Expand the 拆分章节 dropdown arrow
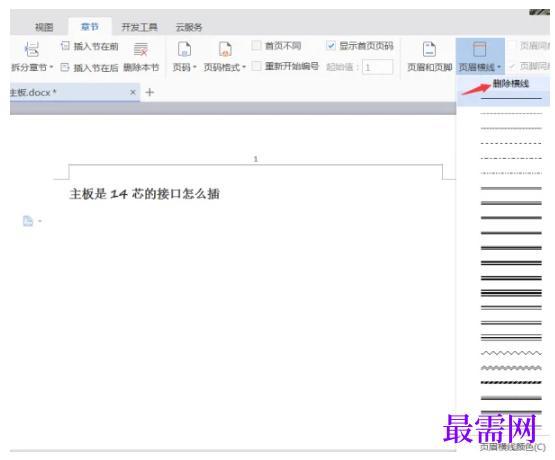 pyautogui.click(x=51, y=67)
